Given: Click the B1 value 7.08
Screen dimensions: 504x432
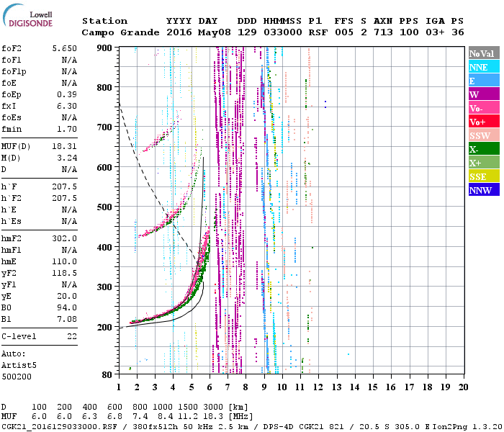Looking at the screenshot, I should point(67,320).
